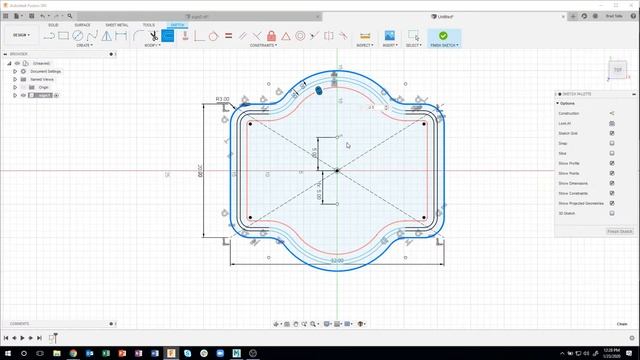Uncheck Show Constraints checkbox
Viewport: 640px width, 360px height.
[612, 193]
